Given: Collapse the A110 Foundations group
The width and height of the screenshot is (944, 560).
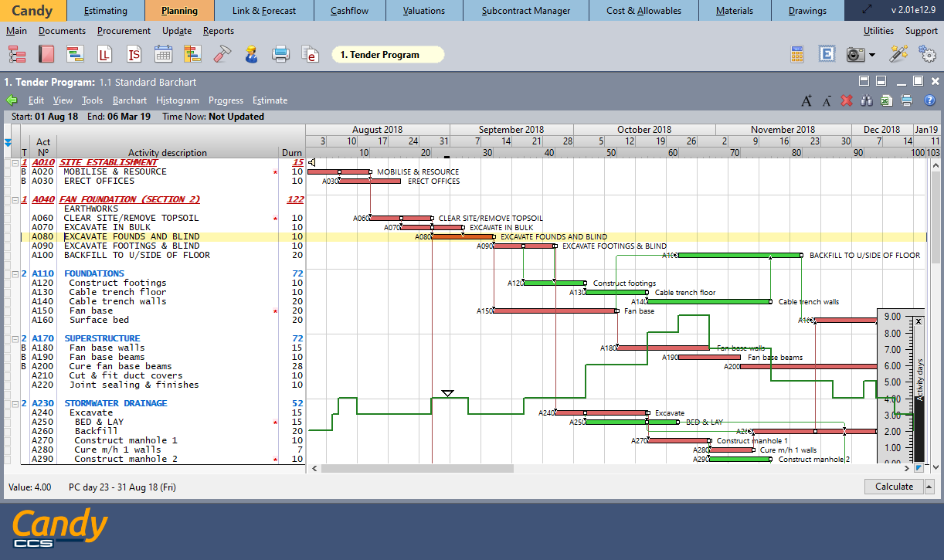Looking at the screenshot, I should coord(15,273).
